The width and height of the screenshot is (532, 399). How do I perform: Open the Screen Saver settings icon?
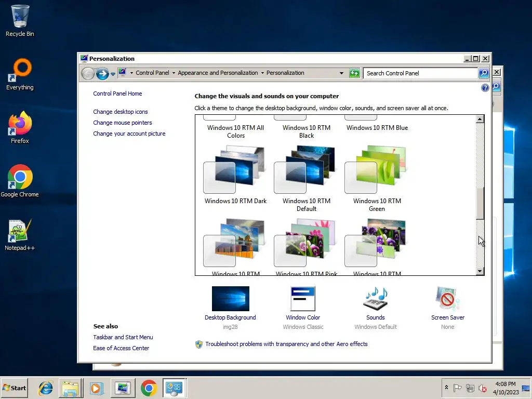point(447,299)
